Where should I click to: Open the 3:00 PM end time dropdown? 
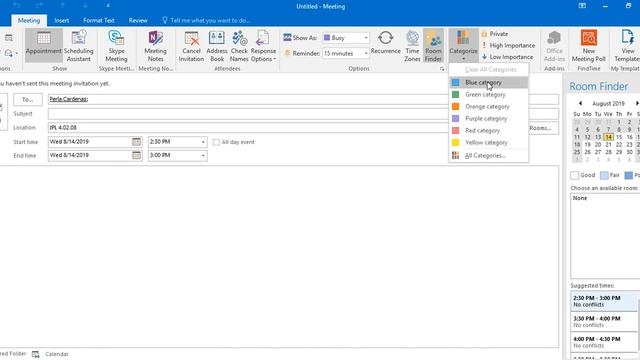(x=203, y=156)
